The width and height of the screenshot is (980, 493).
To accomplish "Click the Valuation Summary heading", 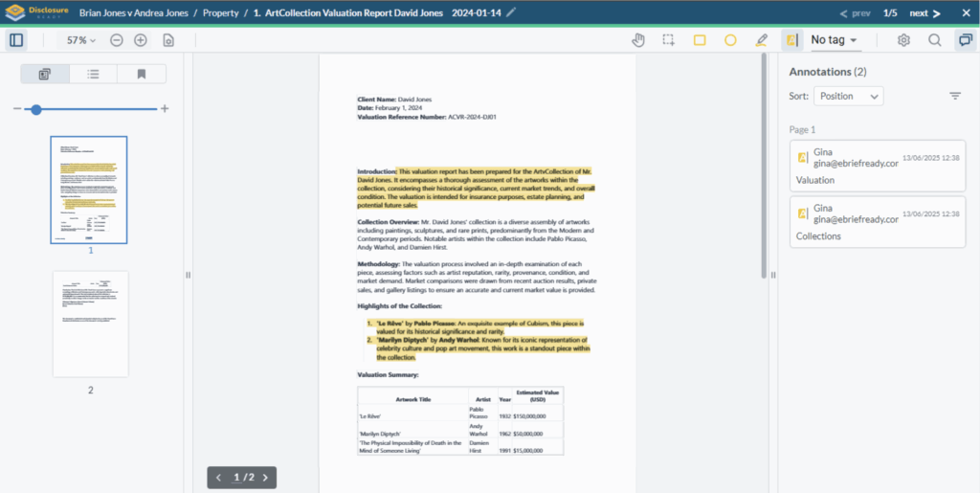I will 388,375.
